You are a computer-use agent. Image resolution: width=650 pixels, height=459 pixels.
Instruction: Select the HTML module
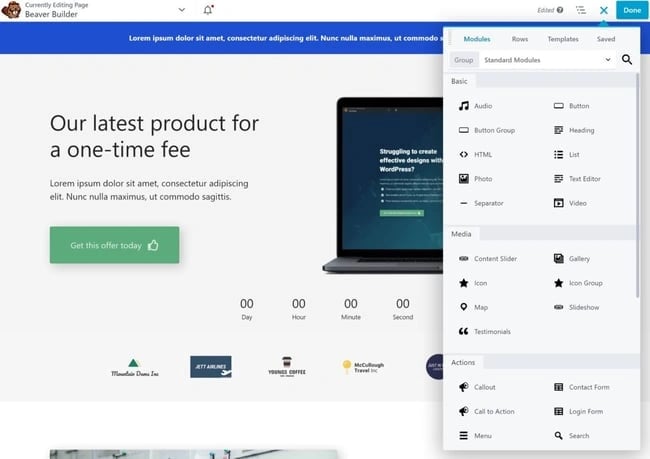click(475, 155)
